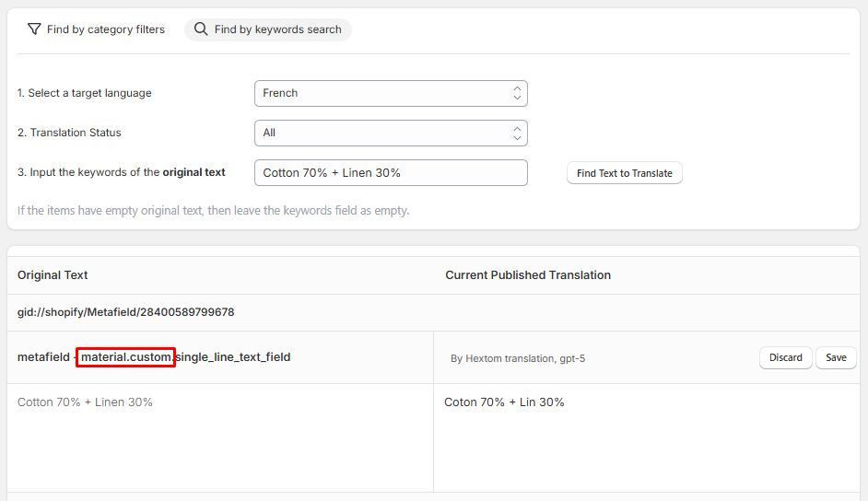Viewport: 868px width, 501px height.
Task: Click into the translation text "Coton 70% + Lin 30%"
Action: [x=504, y=402]
